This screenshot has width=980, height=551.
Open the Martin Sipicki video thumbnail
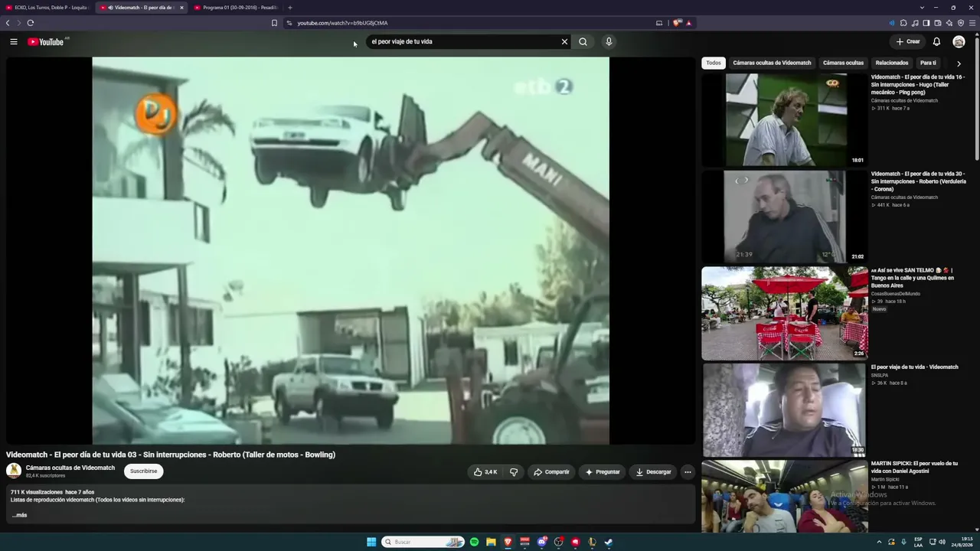pos(785,496)
